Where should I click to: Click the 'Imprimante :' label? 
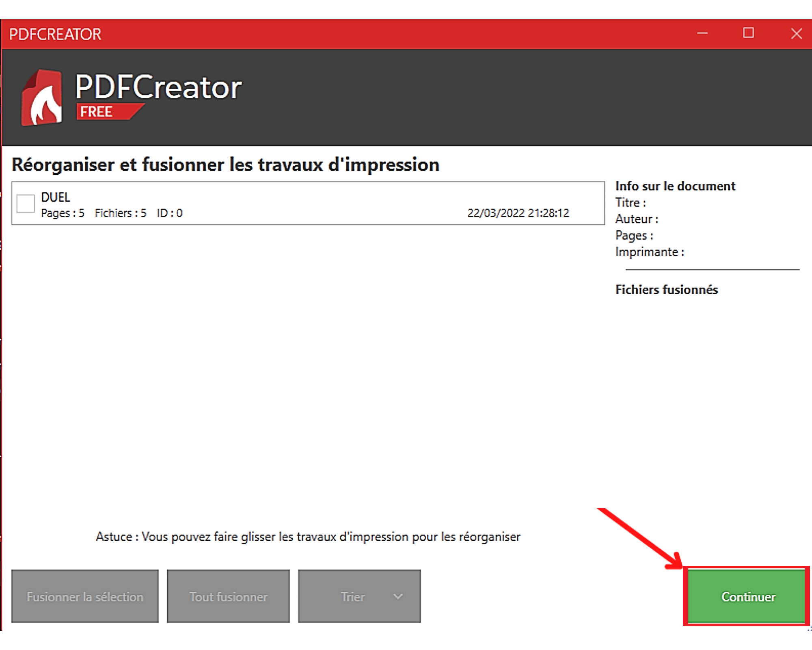(x=650, y=252)
